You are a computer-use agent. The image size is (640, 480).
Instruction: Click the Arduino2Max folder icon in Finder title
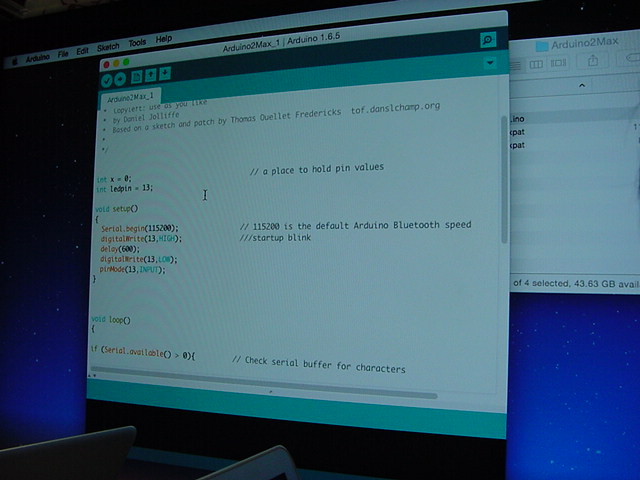[542, 46]
